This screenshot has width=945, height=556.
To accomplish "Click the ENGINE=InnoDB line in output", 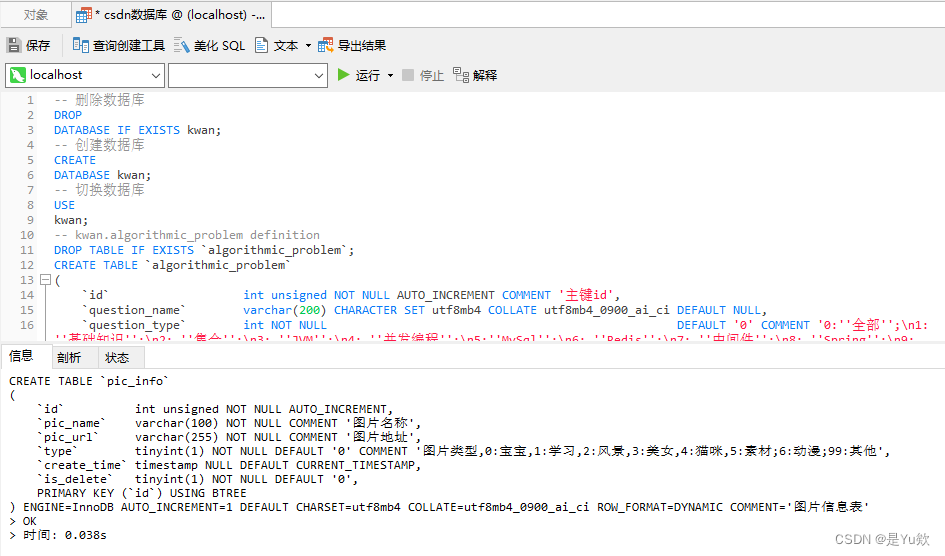I will point(440,507).
